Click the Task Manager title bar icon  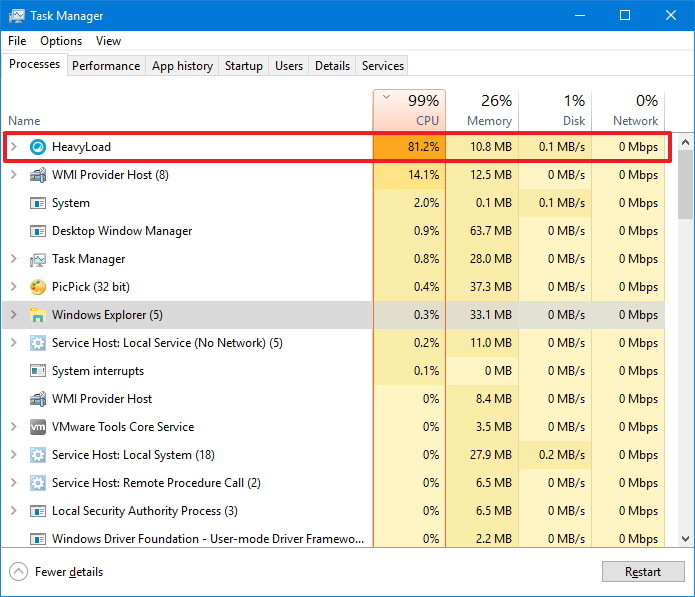coord(17,16)
